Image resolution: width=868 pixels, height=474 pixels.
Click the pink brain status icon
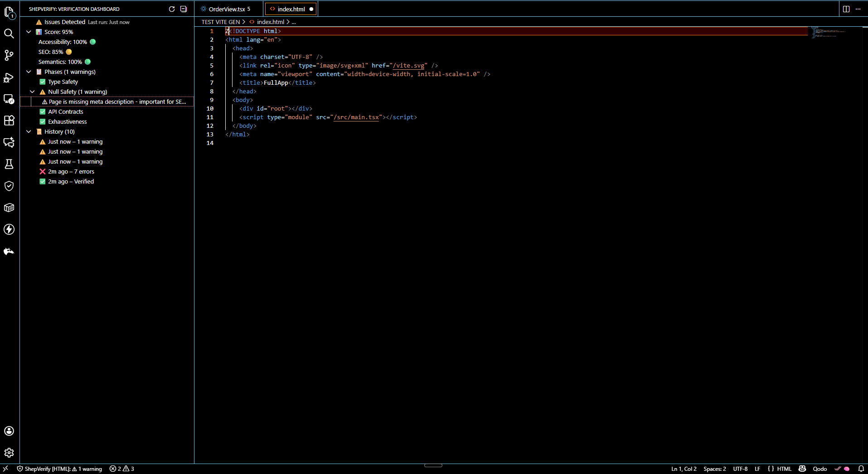tap(846, 469)
